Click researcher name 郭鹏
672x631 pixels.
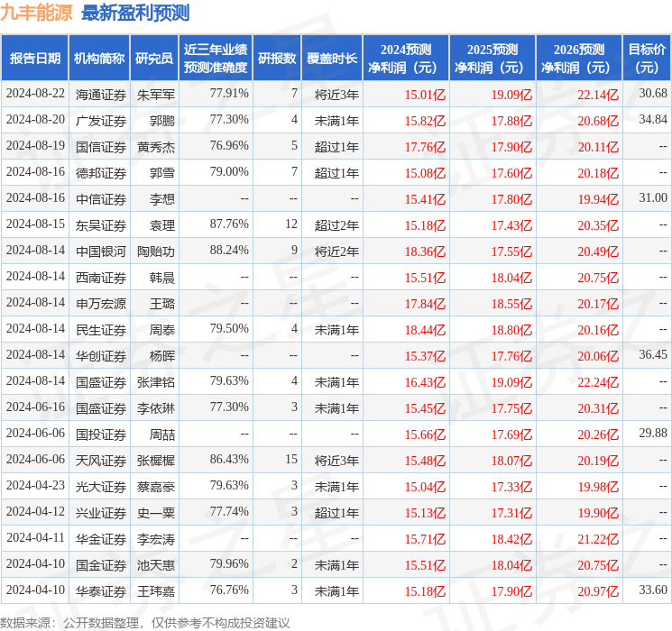click(162, 121)
